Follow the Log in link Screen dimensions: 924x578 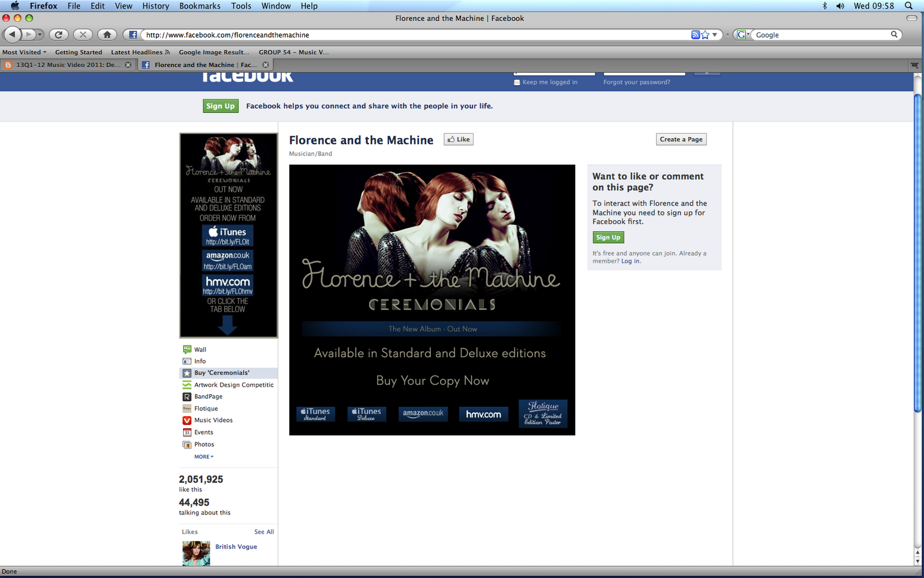click(x=630, y=261)
